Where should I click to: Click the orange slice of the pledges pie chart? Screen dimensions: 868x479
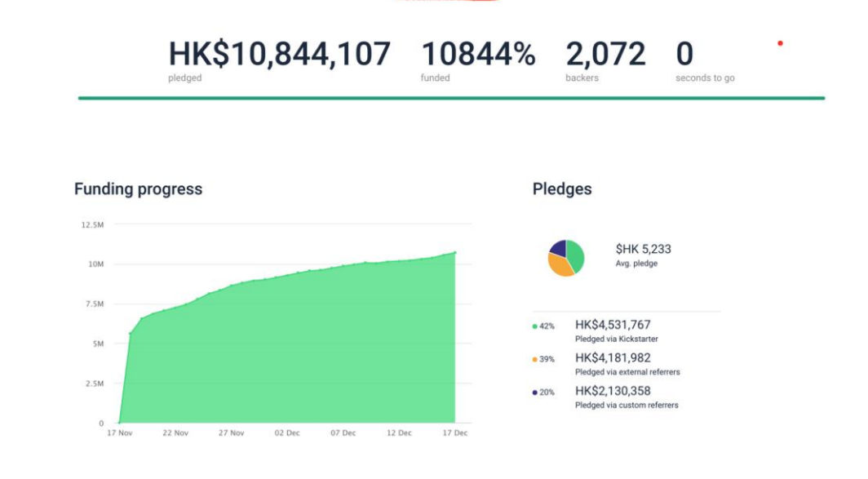[x=560, y=267]
